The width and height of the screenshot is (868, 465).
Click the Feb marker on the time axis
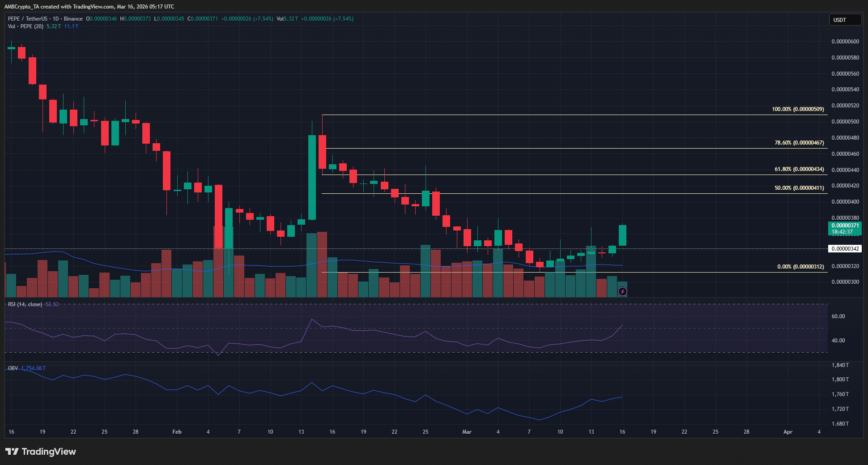pyautogui.click(x=177, y=432)
